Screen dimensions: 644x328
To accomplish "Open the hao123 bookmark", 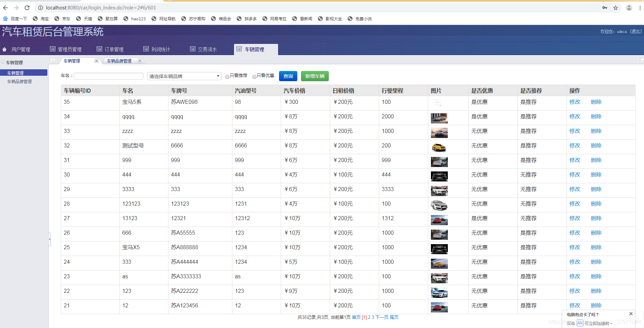I will [135, 19].
